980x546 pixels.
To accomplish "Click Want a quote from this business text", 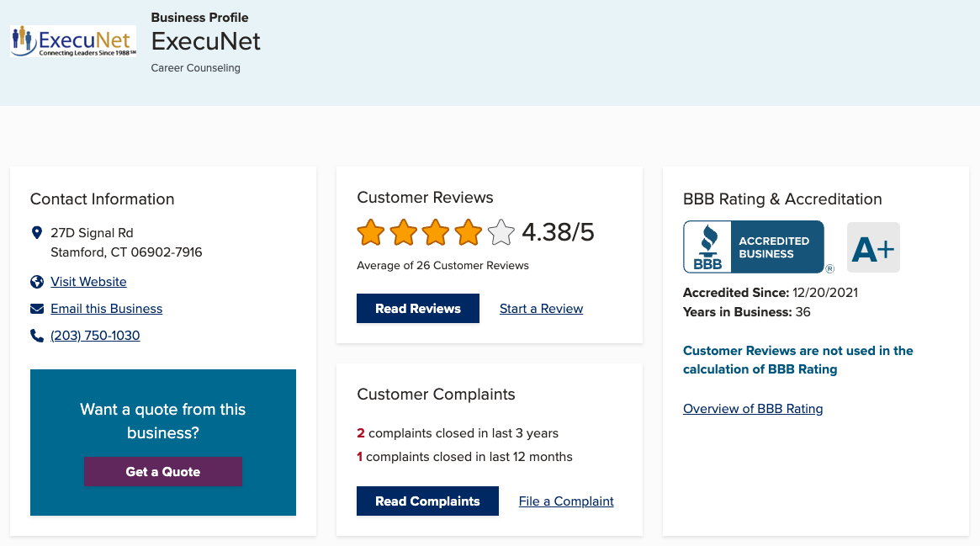I will [163, 421].
